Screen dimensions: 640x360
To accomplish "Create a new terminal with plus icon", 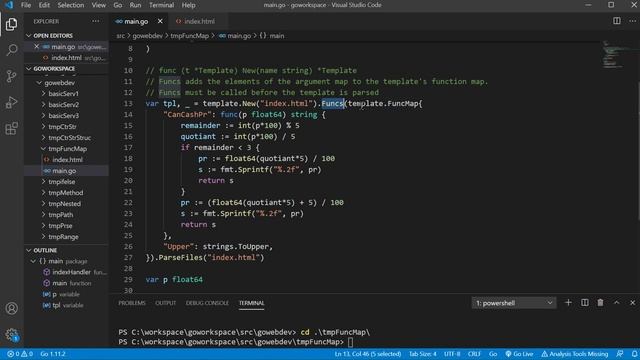I will [568, 303].
